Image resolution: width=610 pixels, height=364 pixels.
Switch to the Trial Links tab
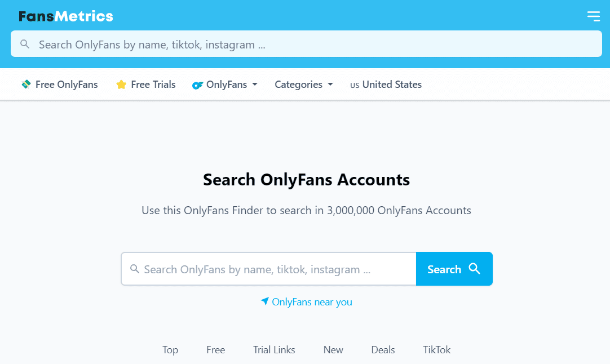pyautogui.click(x=274, y=350)
